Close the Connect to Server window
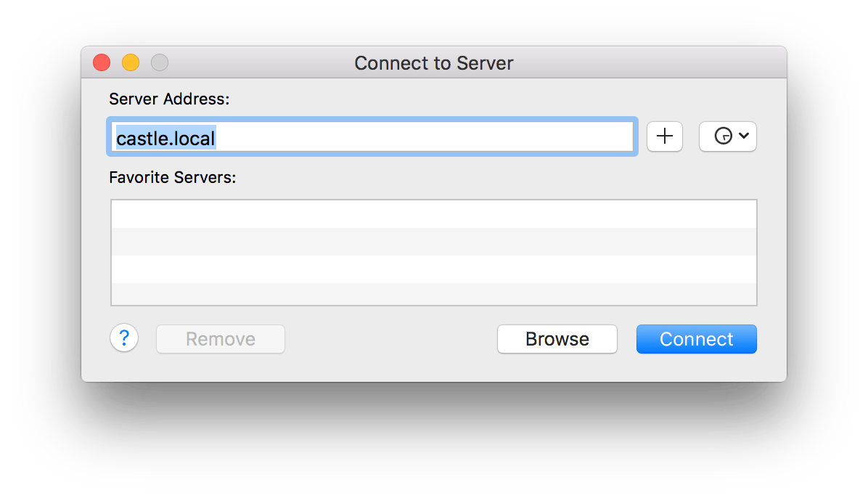 pos(102,63)
